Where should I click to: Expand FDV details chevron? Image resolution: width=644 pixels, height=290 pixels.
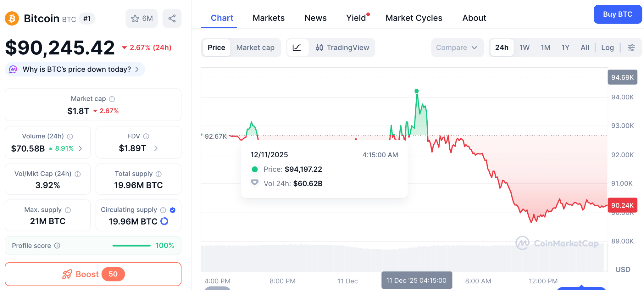(x=156, y=148)
